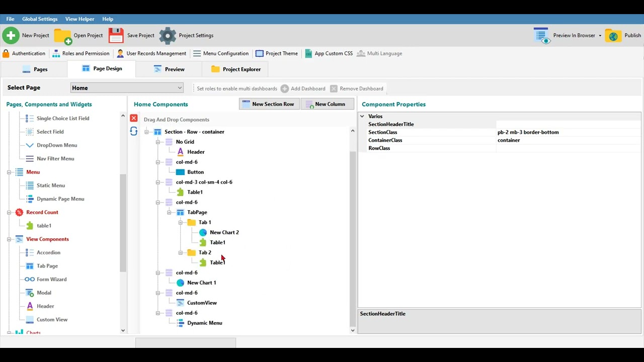The height and width of the screenshot is (362, 644).
Task: Click the New Section Row button
Action: click(x=269, y=104)
